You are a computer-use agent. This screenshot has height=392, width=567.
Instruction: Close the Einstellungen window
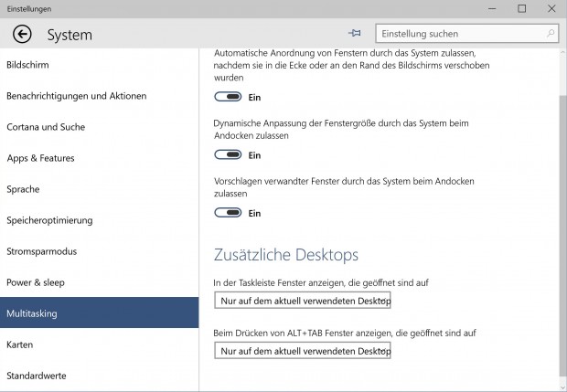551,8
